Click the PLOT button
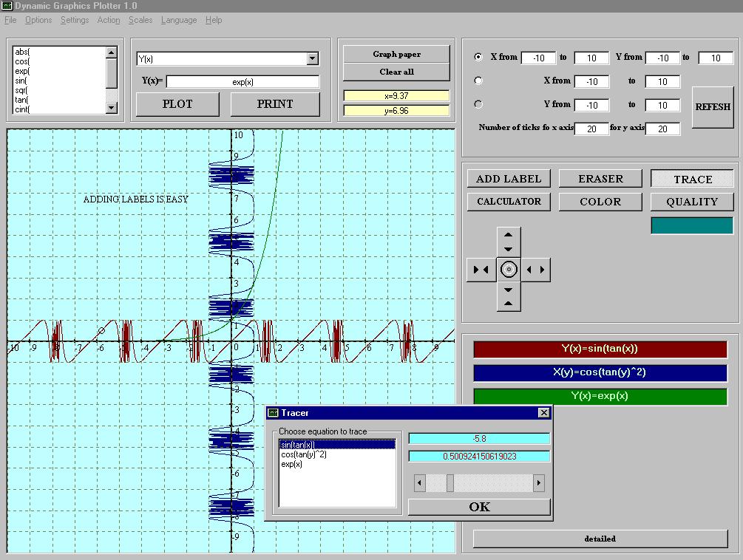743x560 pixels. pos(177,104)
